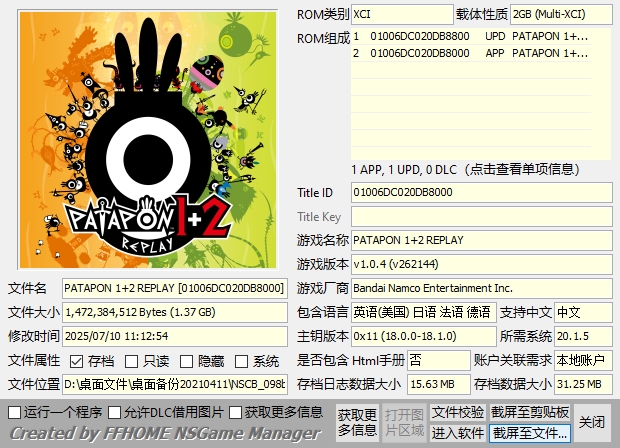This screenshot has width=620, height=448.
Task: Close the dialog with 关闭 button
Action: pos(592,422)
